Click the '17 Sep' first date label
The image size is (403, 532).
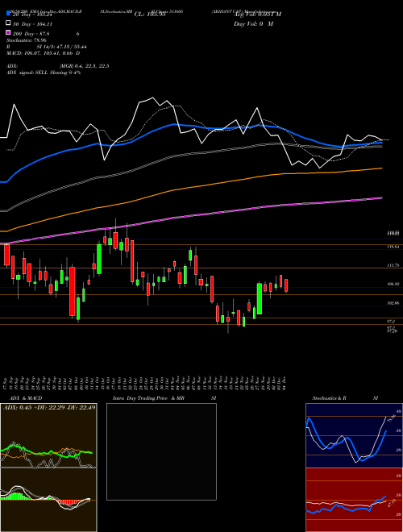[x=6, y=383]
